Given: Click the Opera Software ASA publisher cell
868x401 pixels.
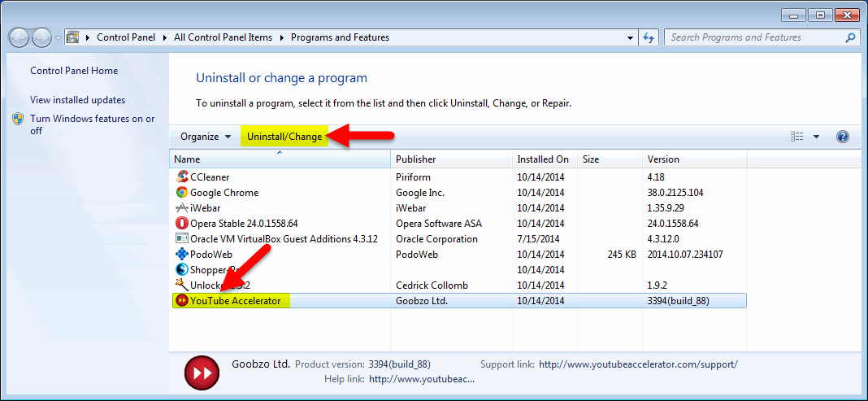Looking at the screenshot, I should pos(439,224).
